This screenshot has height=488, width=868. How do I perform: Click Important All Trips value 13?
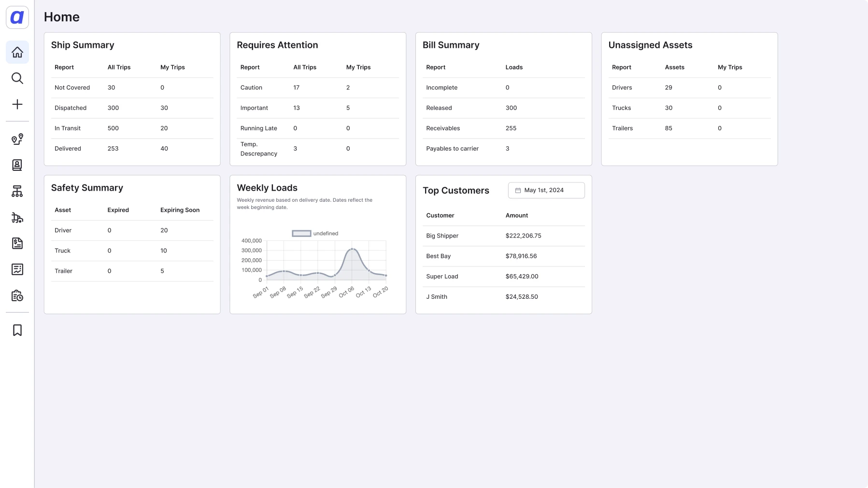297,108
